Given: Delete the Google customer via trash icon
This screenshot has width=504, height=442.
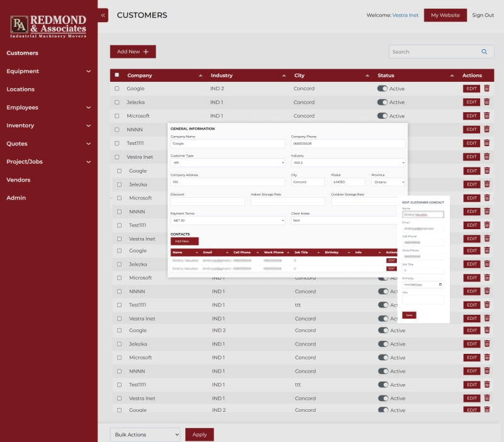Looking at the screenshot, I should pyautogui.click(x=486, y=89).
